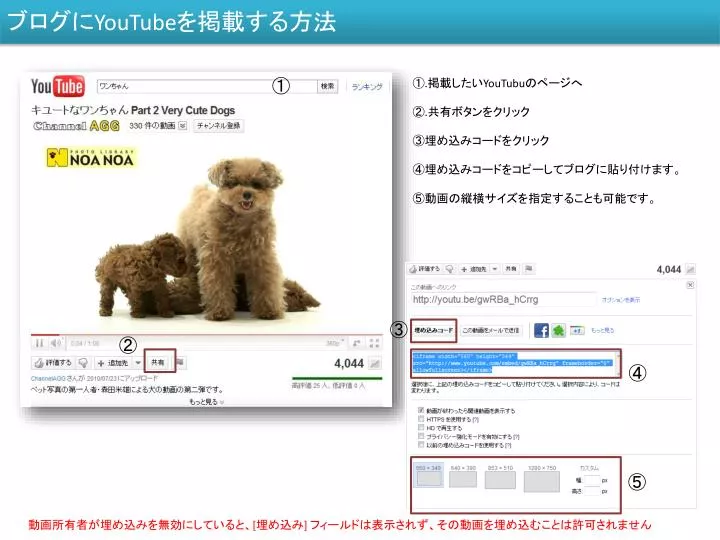The height and width of the screenshot is (540, 720).
Task: Enable HTTPS を使用する checkbox
Action: (x=421, y=419)
